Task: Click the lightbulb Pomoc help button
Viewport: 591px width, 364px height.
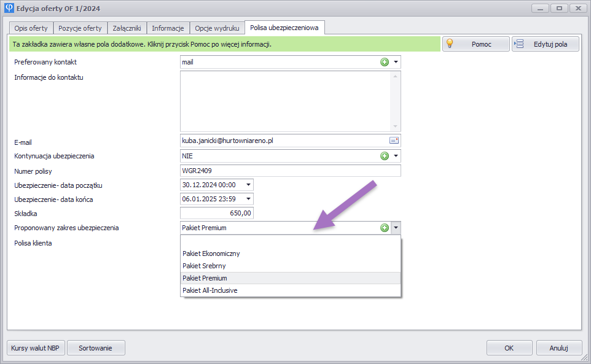Action: tap(476, 44)
